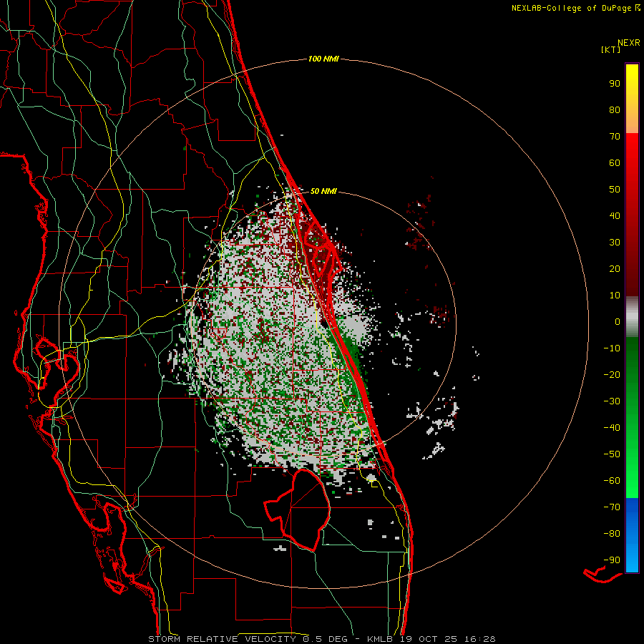Screen dimensions: 644x644
Task: Click the 30 value on the velocity scale
Action: tap(615, 243)
